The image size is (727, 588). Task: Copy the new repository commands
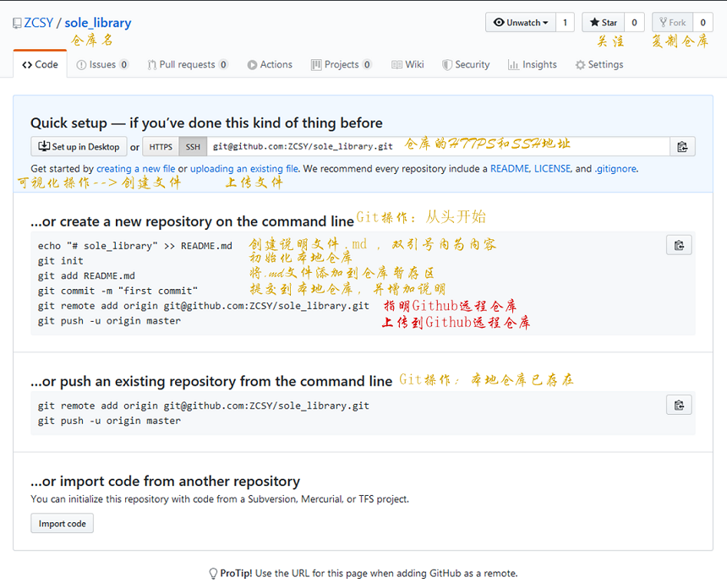pyautogui.click(x=680, y=245)
